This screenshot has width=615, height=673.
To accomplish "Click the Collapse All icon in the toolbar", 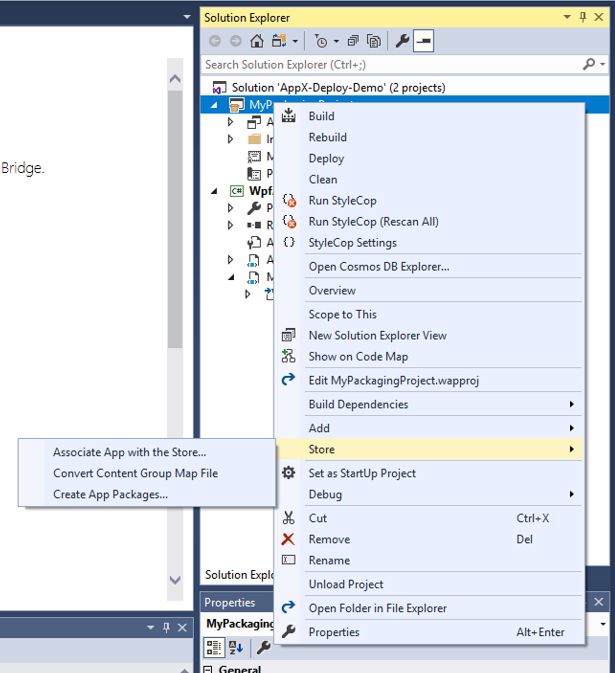I will click(353, 41).
